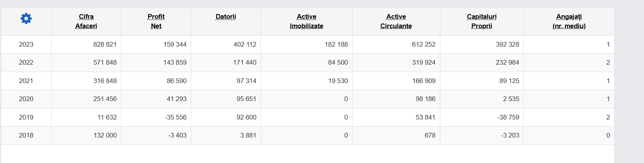The image size is (644, 163).
Task: Open the blue gear settings icon
Action: click(x=26, y=18)
